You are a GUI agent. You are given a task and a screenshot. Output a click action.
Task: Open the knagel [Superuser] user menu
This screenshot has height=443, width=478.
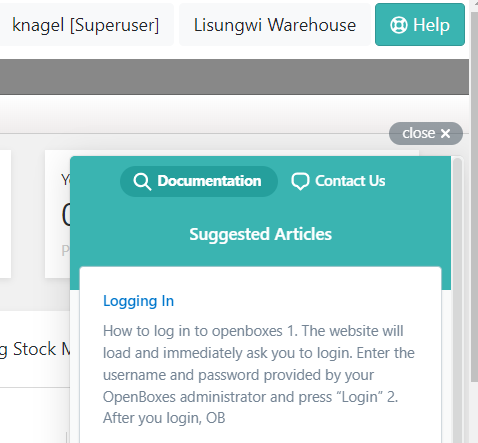(x=86, y=25)
